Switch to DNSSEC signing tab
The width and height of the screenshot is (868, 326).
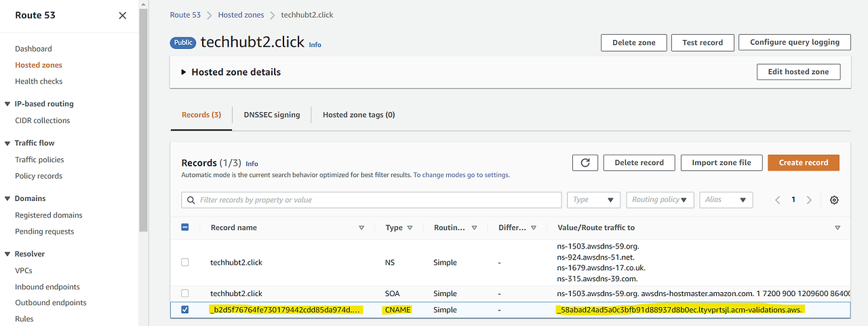pyautogui.click(x=272, y=115)
